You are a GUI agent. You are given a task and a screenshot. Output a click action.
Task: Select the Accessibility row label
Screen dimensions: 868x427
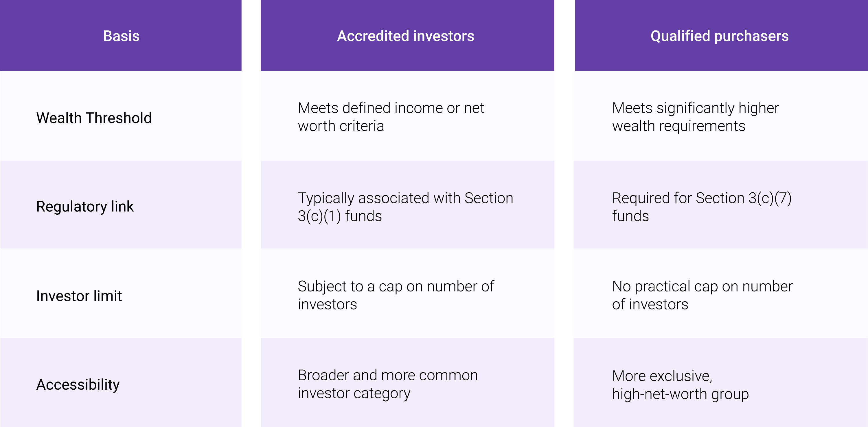tap(78, 384)
